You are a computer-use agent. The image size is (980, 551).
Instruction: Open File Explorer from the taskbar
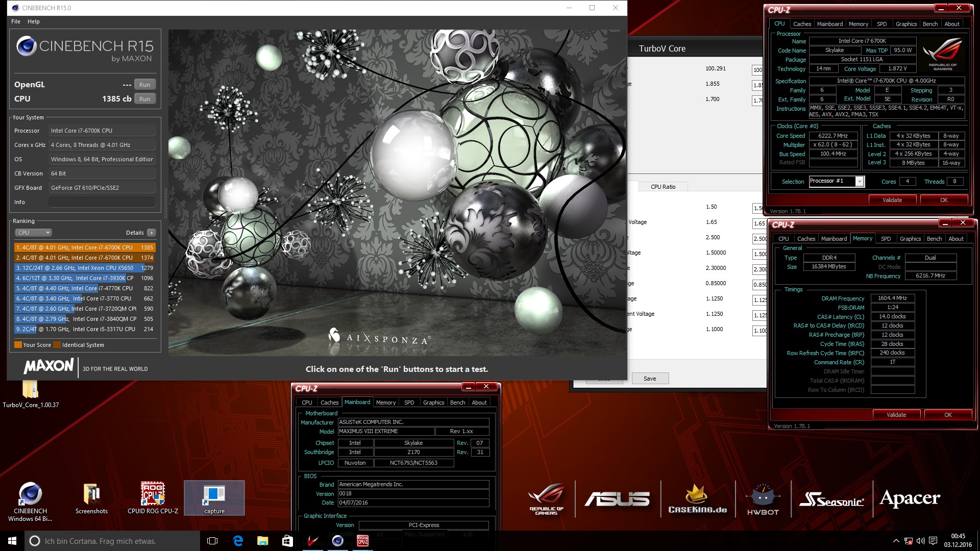point(262,541)
